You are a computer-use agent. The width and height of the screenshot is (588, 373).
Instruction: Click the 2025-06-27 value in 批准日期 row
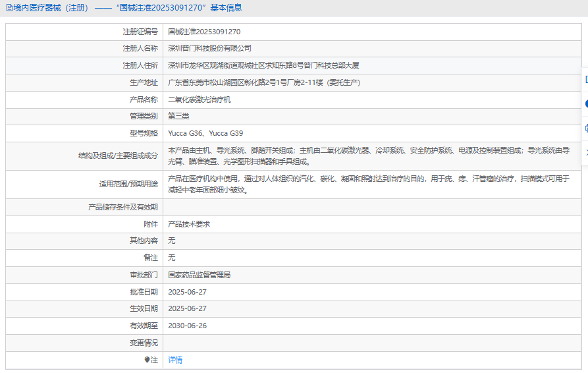187,292
